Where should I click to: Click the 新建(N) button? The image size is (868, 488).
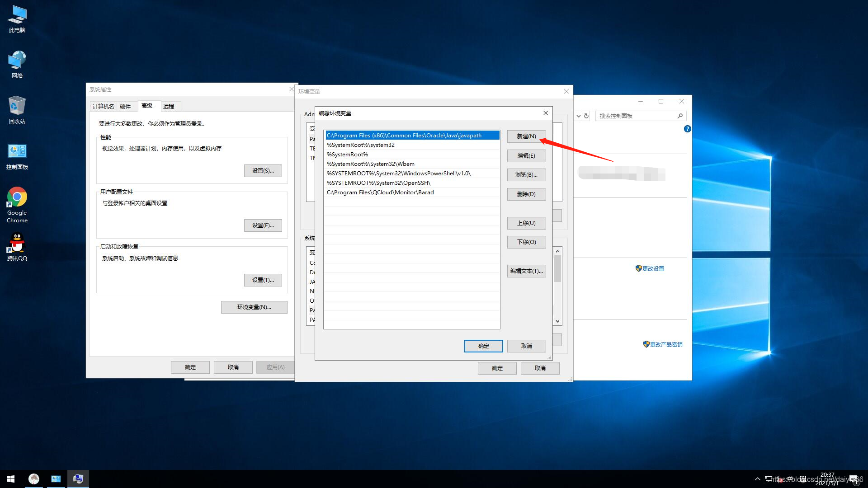pos(526,136)
